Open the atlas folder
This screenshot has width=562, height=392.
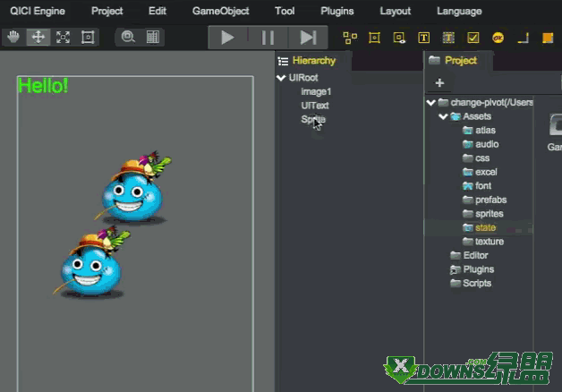click(485, 130)
